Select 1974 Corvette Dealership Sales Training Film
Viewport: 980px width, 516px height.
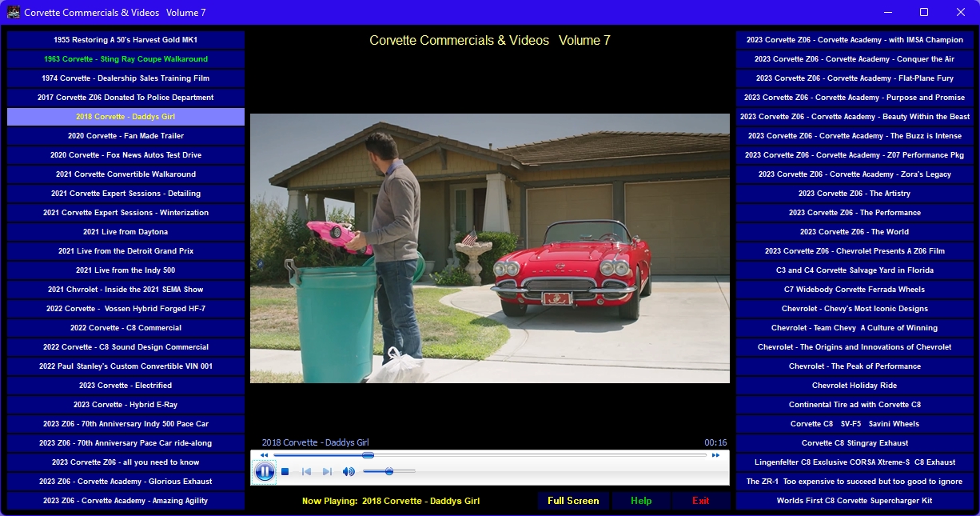[125, 78]
